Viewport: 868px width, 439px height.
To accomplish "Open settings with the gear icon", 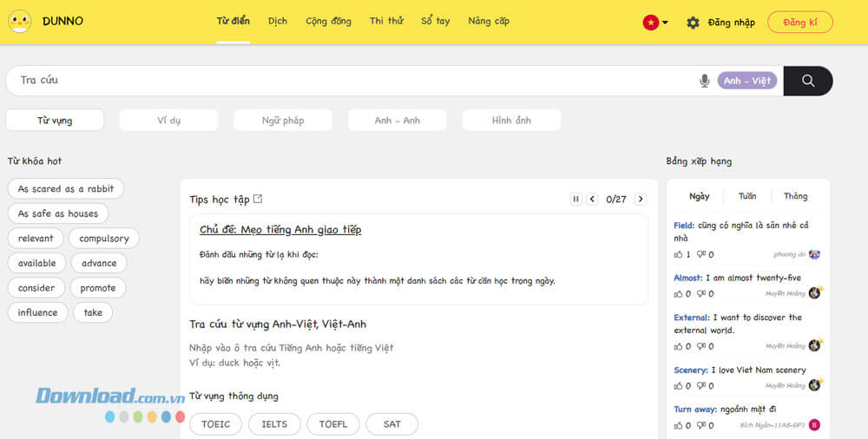I will [693, 23].
